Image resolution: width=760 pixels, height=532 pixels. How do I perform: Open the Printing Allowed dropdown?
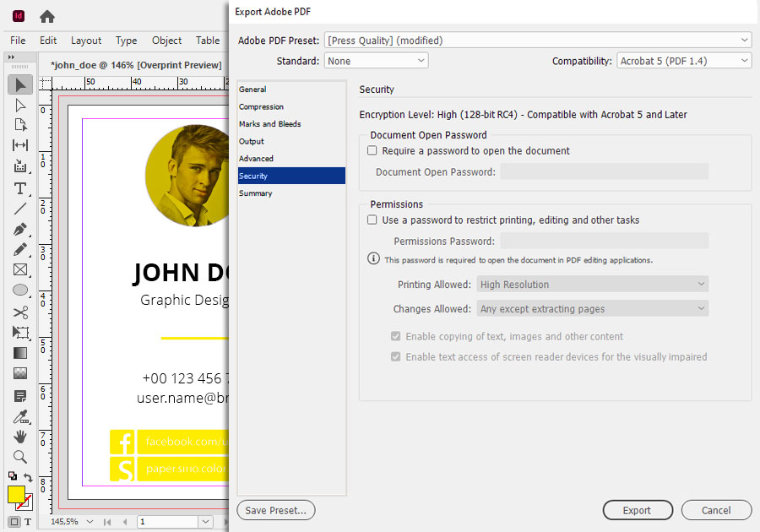point(592,285)
